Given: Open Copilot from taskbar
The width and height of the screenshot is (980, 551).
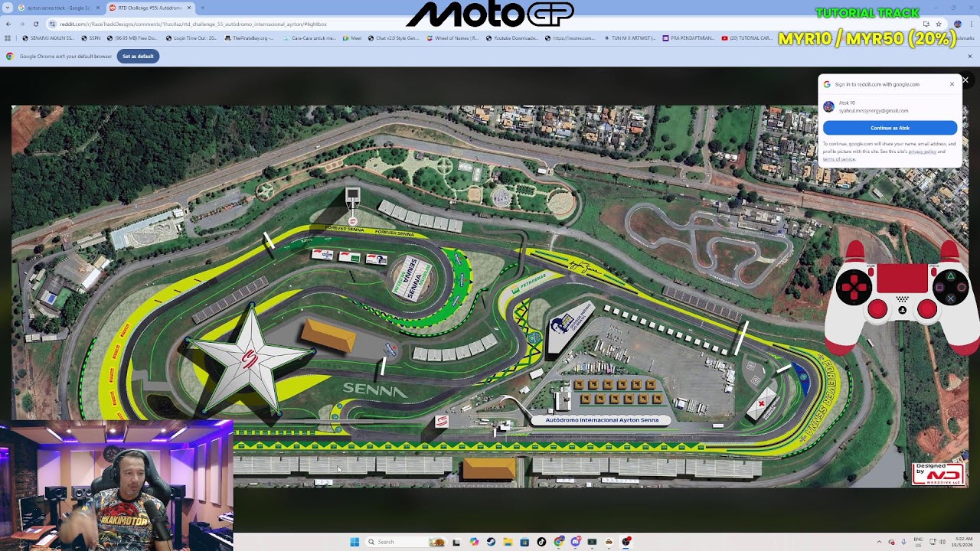Looking at the screenshot, I should [x=474, y=542].
